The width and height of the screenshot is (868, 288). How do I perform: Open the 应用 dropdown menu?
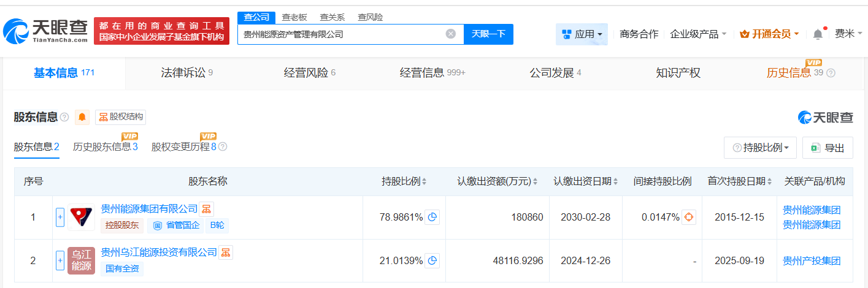582,34
